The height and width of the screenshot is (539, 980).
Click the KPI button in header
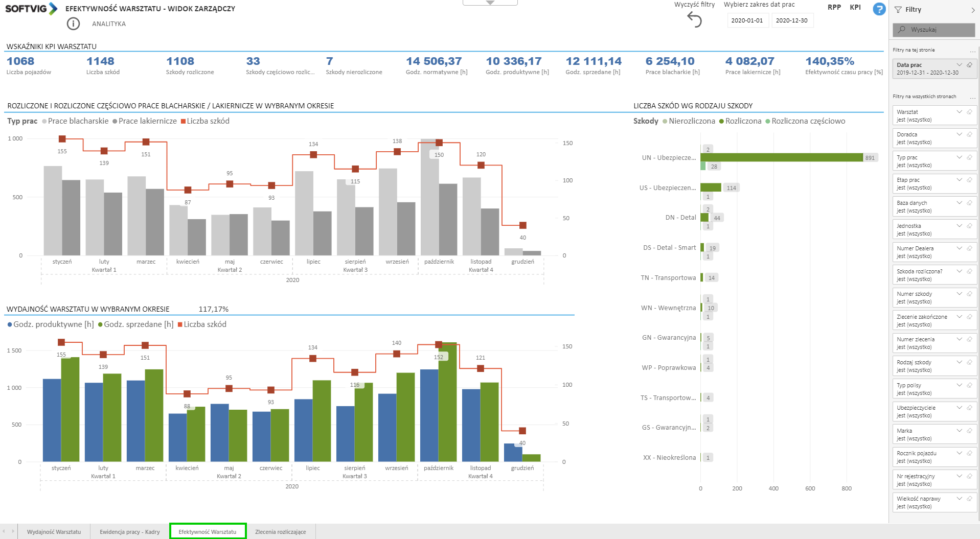855,7
